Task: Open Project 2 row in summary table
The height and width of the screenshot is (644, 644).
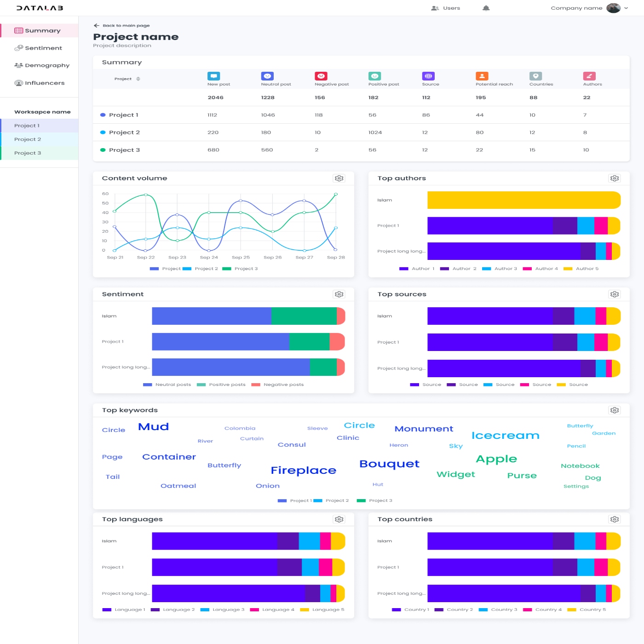Action: pos(361,132)
